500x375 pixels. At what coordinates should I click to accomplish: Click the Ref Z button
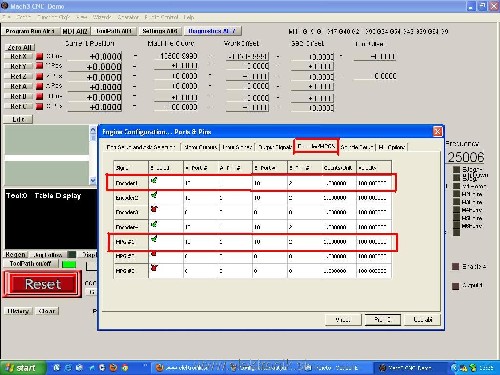pyautogui.click(x=18, y=76)
